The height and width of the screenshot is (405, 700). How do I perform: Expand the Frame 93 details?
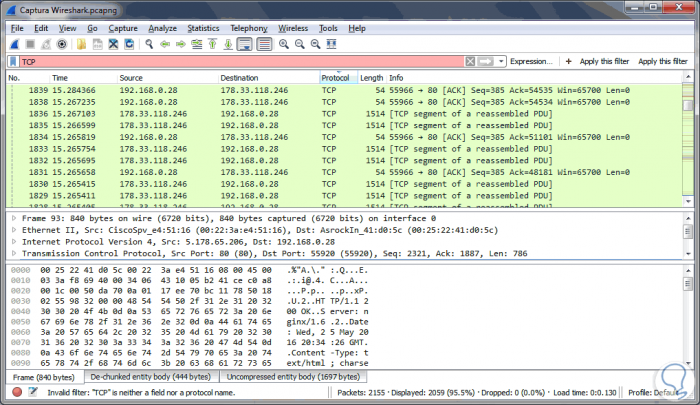14,218
